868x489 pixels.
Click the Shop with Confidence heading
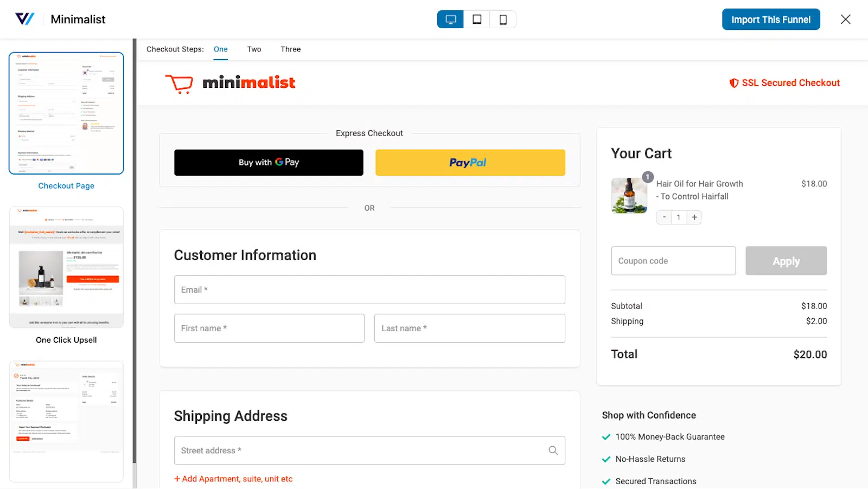click(x=649, y=415)
